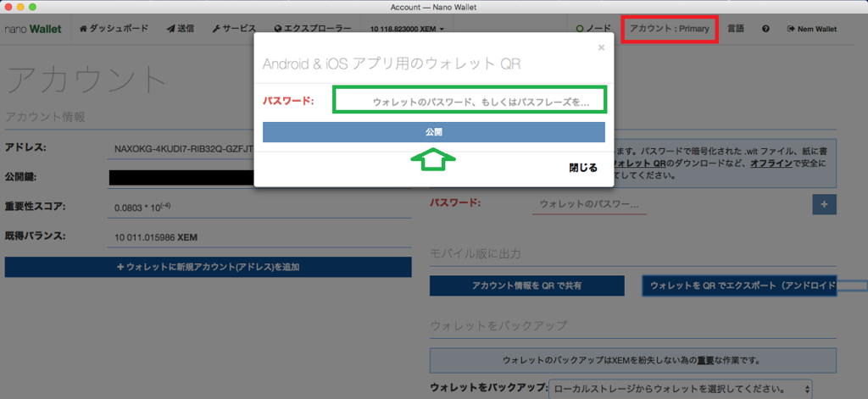Click the macOS red close window button

[x=8, y=7]
